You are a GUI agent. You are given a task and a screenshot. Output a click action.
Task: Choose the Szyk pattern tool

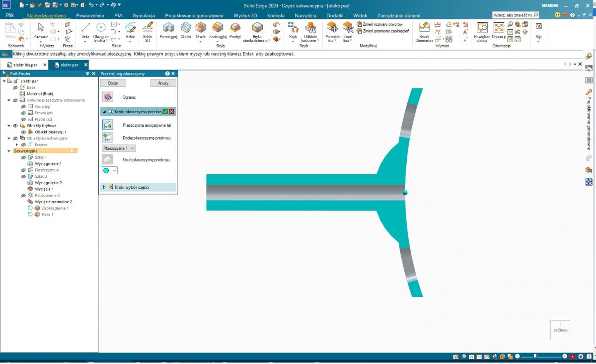(x=293, y=31)
